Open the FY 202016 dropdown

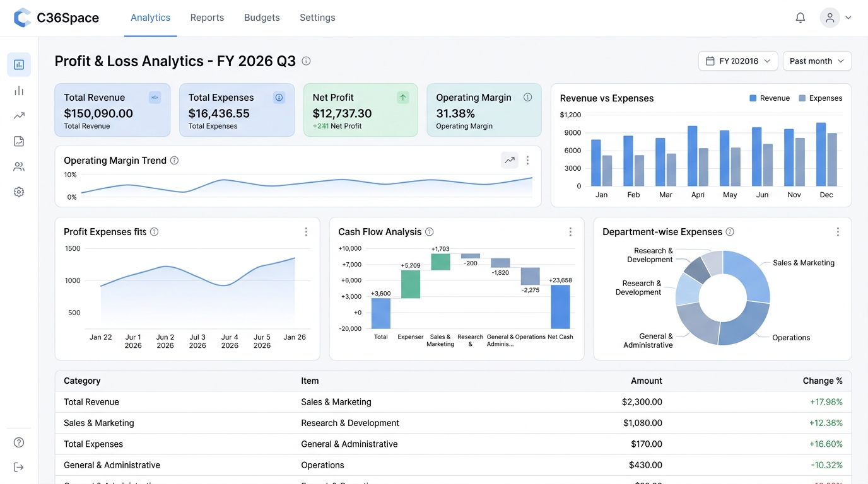(x=737, y=61)
